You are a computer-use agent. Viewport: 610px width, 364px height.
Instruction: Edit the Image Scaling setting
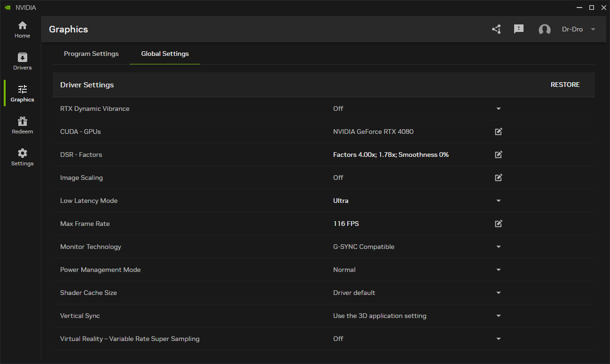pyautogui.click(x=499, y=178)
